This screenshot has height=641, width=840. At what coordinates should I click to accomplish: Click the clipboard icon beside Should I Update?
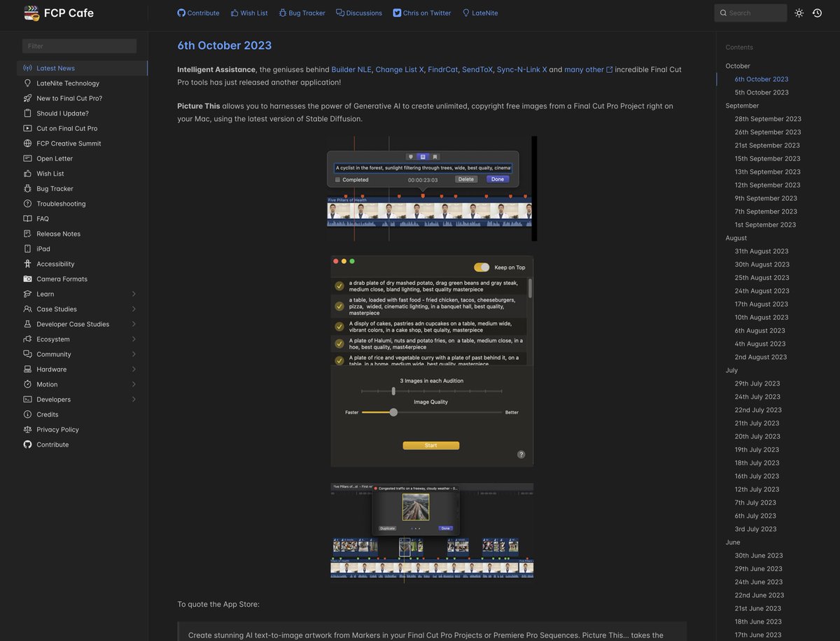point(27,113)
